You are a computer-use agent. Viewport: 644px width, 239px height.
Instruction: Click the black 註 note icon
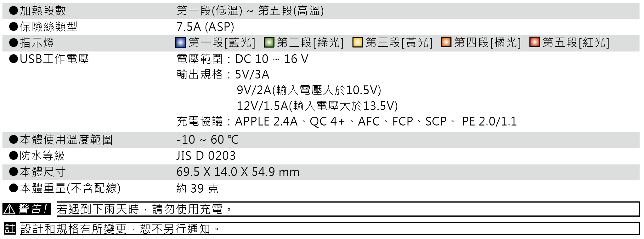pyautogui.click(x=10, y=229)
